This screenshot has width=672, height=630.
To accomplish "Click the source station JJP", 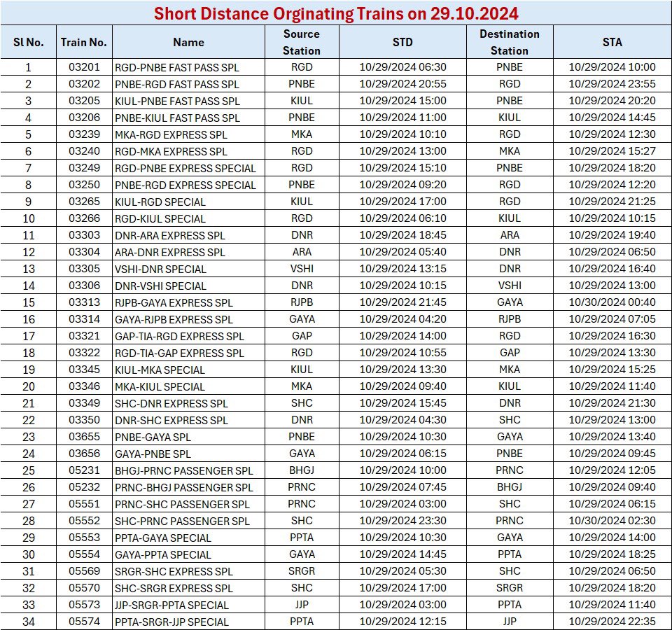I will pyautogui.click(x=302, y=605).
